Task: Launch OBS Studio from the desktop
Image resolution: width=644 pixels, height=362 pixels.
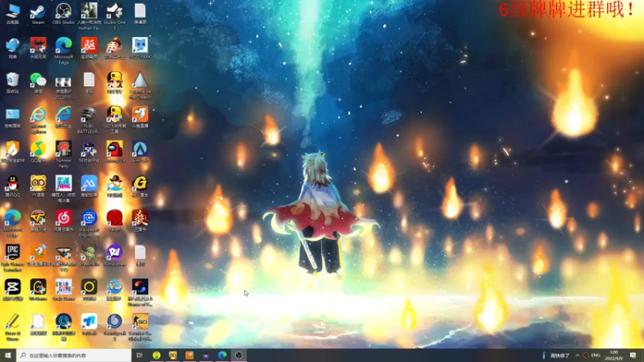Action: coord(64,14)
